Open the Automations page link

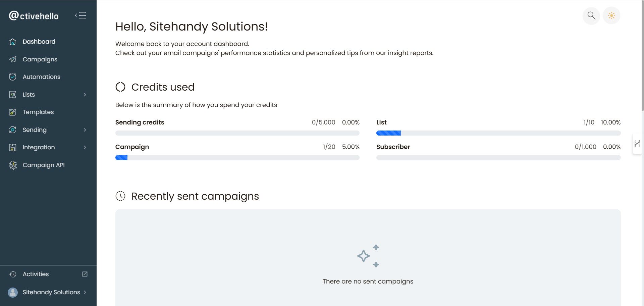click(x=41, y=77)
